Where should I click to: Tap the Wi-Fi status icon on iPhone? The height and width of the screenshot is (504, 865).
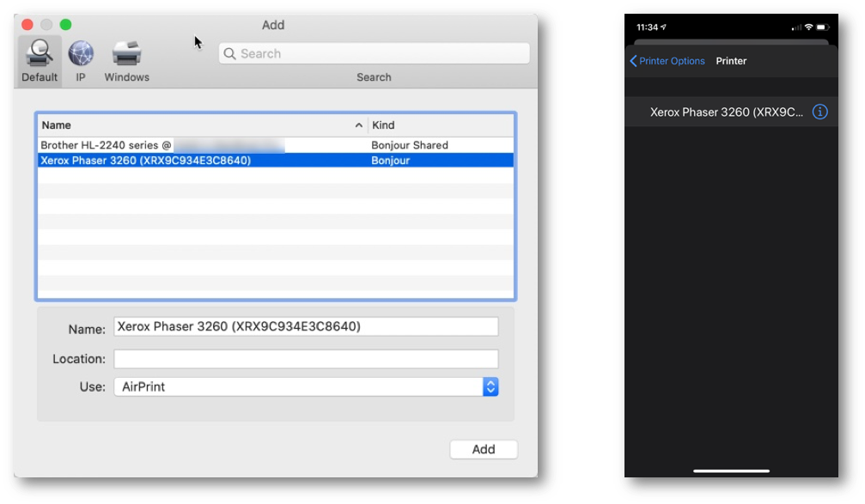(808, 27)
